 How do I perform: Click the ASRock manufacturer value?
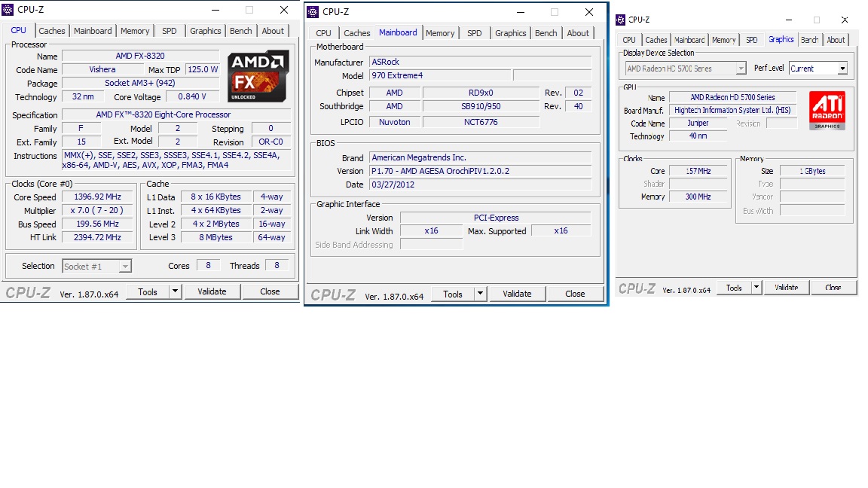[481, 62]
